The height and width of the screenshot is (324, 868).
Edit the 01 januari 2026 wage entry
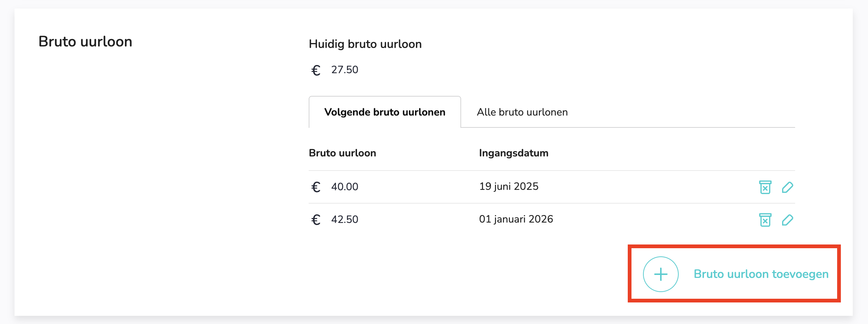coord(787,220)
